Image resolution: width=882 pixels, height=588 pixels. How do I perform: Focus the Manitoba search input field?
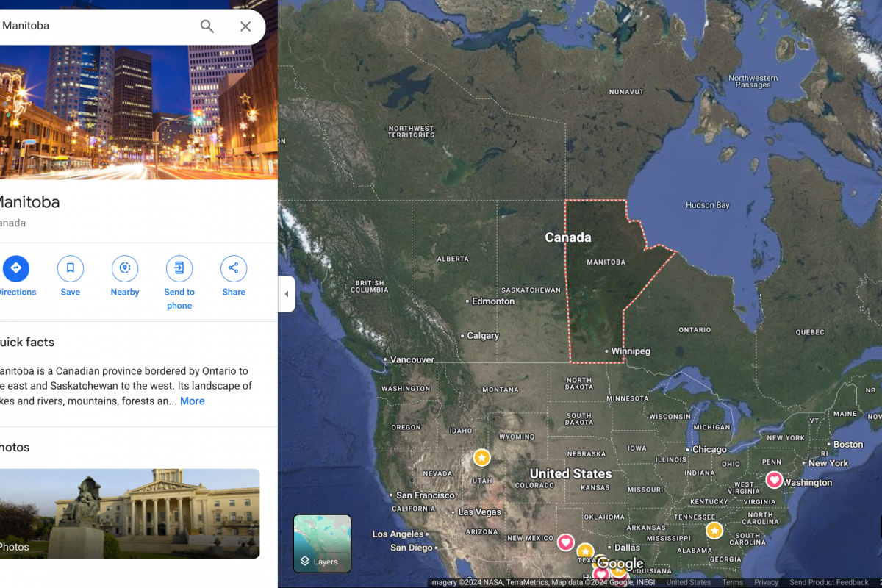(x=96, y=26)
